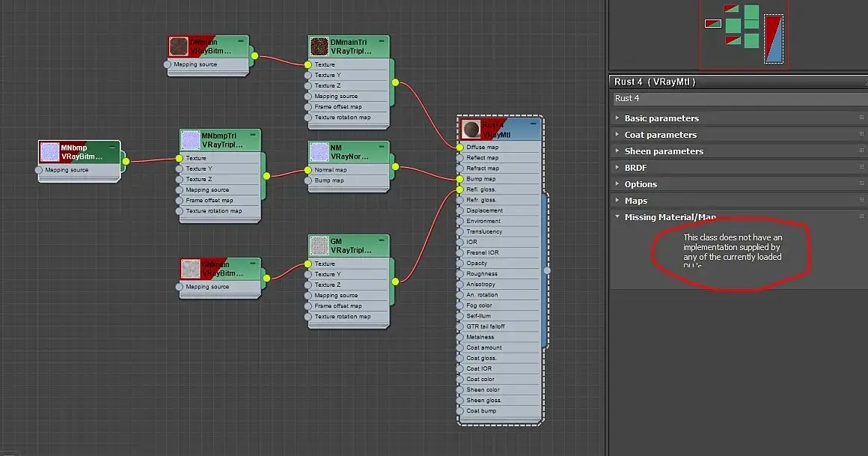Image resolution: width=868 pixels, height=456 pixels.
Task: Click the Metalness input socket on Rust 4
Action: point(460,337)
